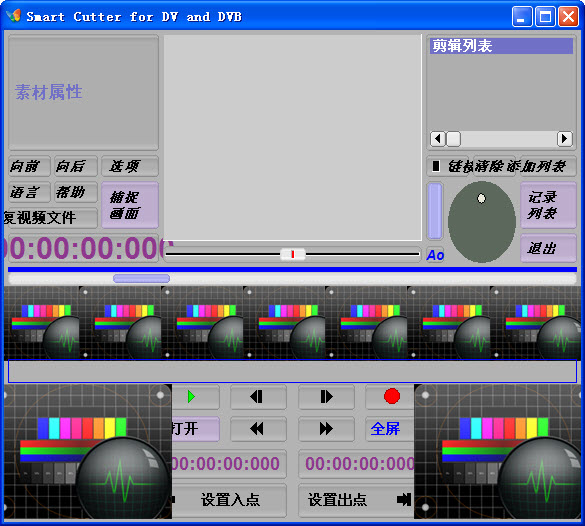The height and width of the screenshot is (526, 585).
Task: Maximize the Smart Cutter window
Action: [x=545, y=16]
